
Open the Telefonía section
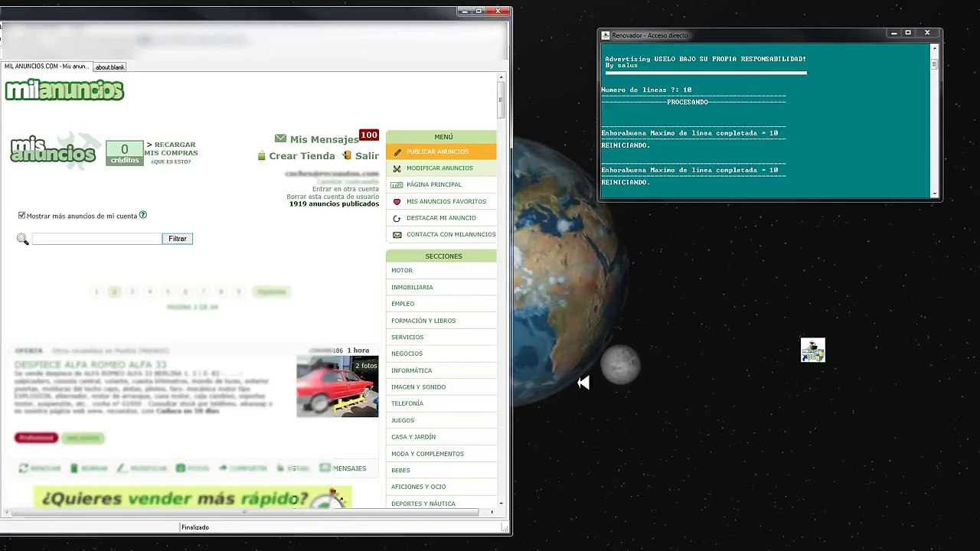point(441,403)
